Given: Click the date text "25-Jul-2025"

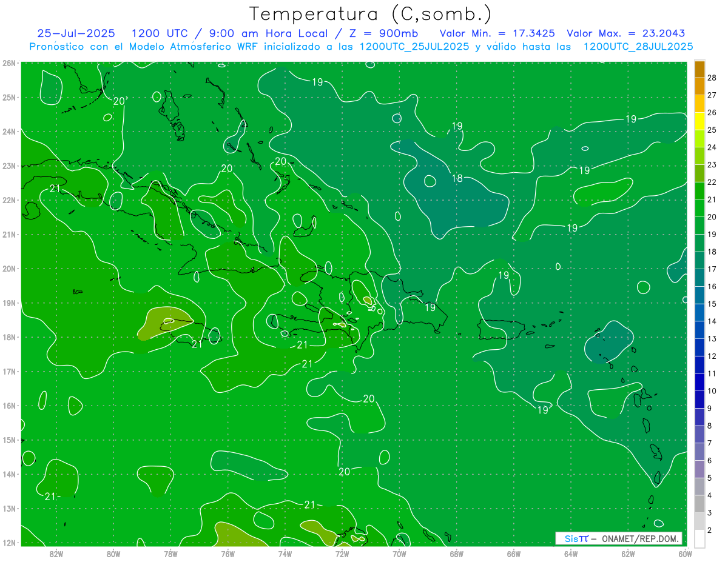Looking at the screenshot, I should coord(76,33).
